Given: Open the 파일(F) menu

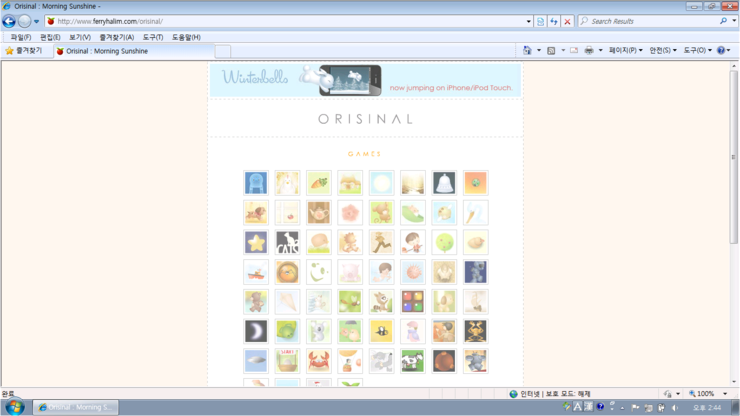Looking at the screenshot, I should point(20,37).
